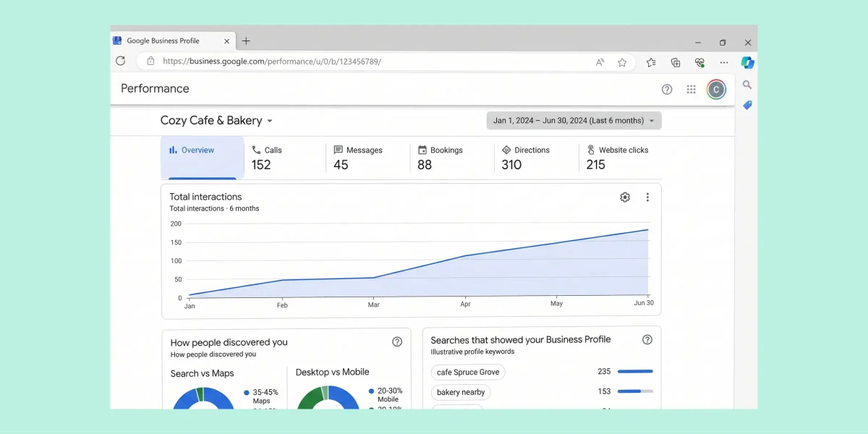Open Edge Settings and more menu

[724, 62]
